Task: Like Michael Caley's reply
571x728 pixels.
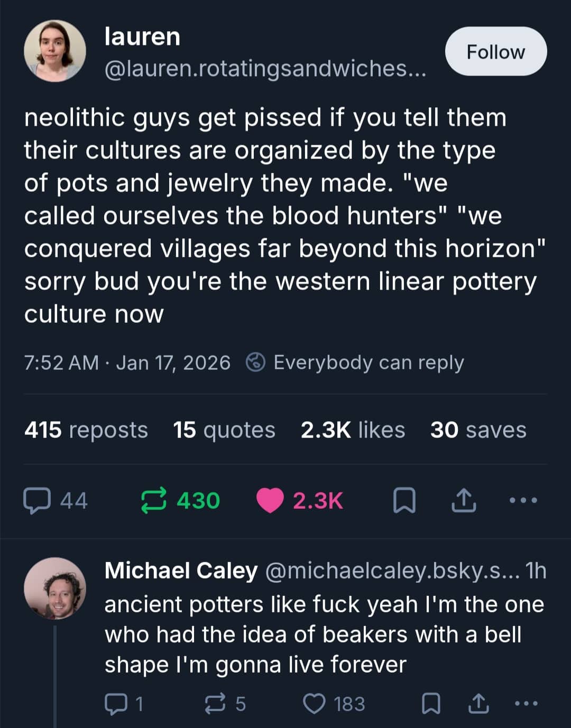Action: (315, 704)
